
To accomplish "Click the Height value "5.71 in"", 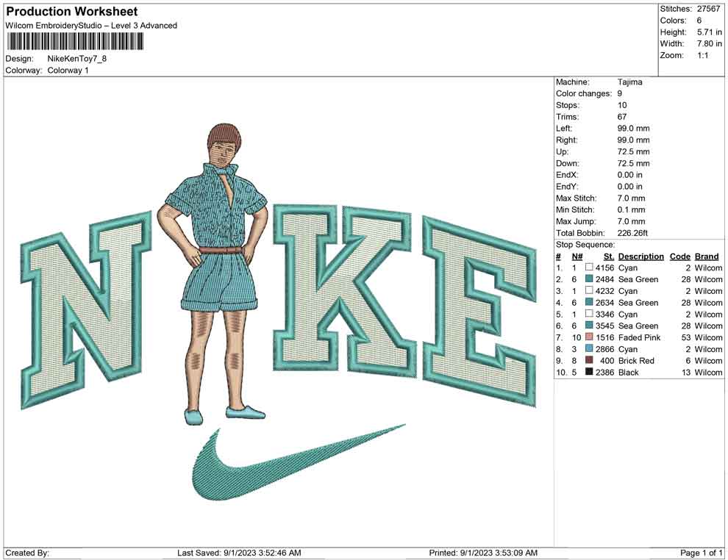I will [709, 32].
